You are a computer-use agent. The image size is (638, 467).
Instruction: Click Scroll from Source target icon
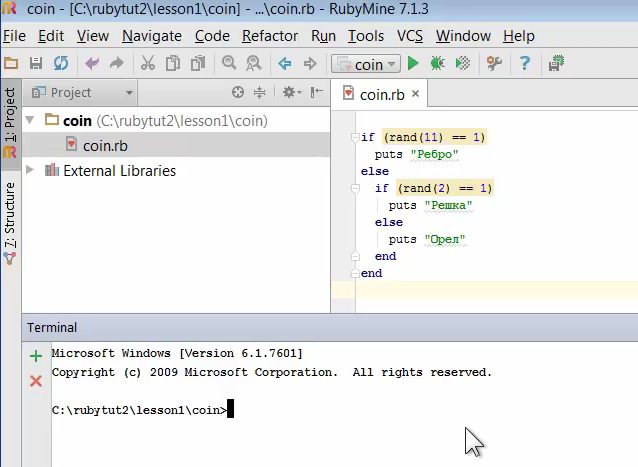coord(238,92)
